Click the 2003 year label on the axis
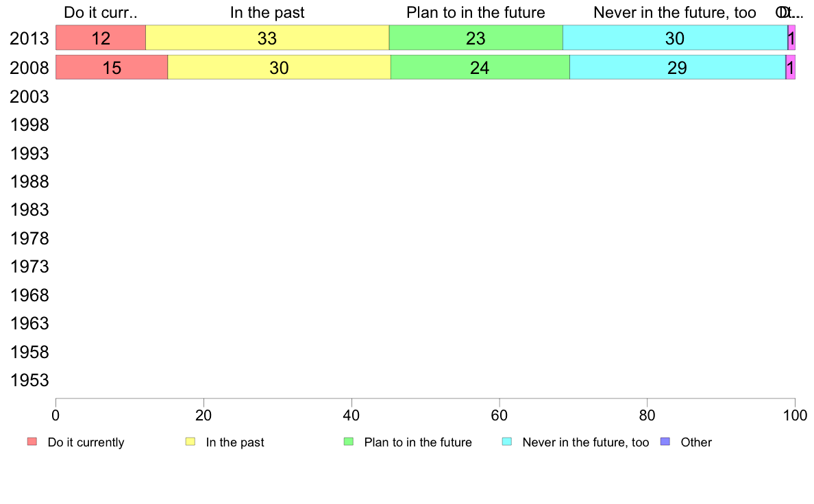 [29, 97]
